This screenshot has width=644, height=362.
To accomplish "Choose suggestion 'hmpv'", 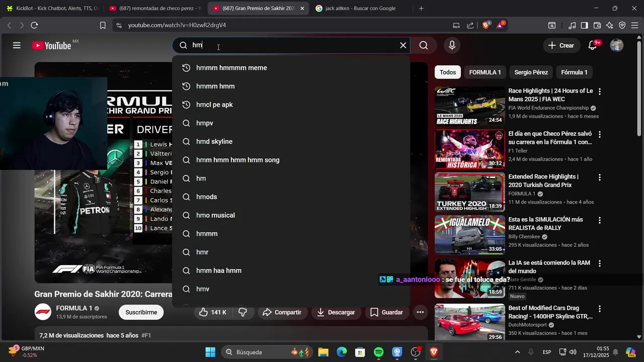I will (291, 123).
